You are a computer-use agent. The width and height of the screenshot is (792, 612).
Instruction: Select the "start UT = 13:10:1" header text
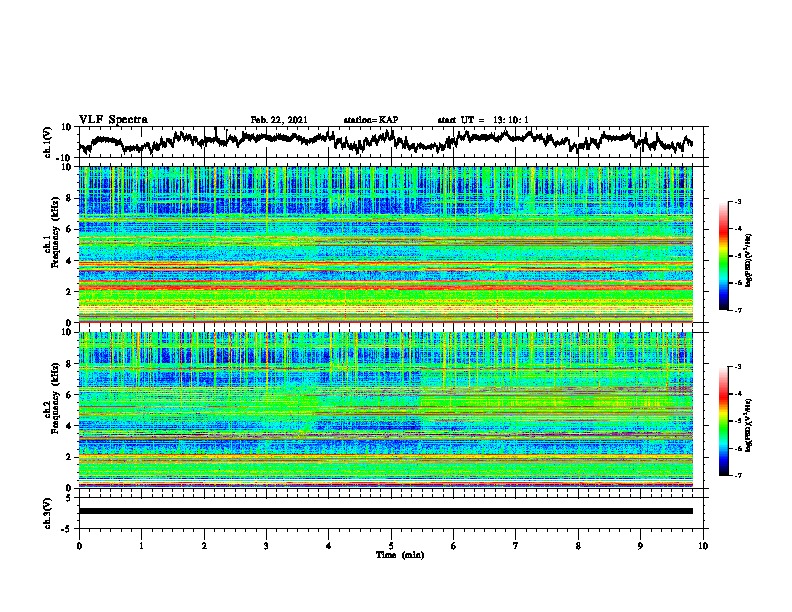(x=483, y=120)
